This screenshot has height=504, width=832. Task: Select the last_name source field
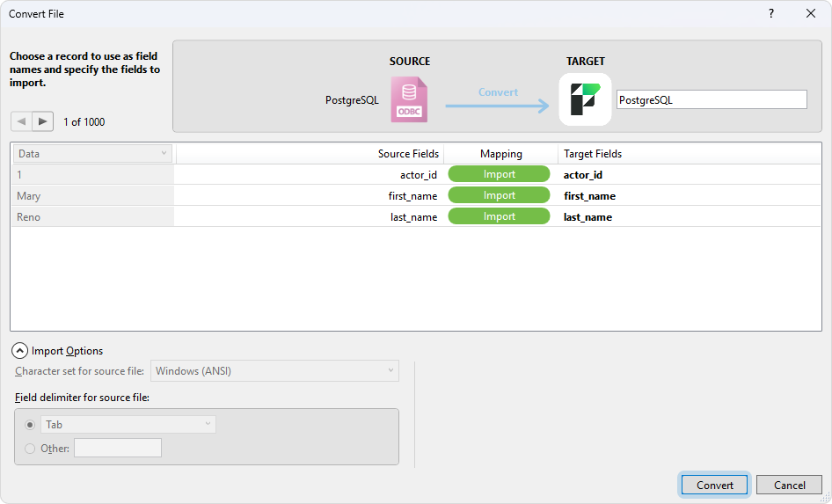(413, 217)
